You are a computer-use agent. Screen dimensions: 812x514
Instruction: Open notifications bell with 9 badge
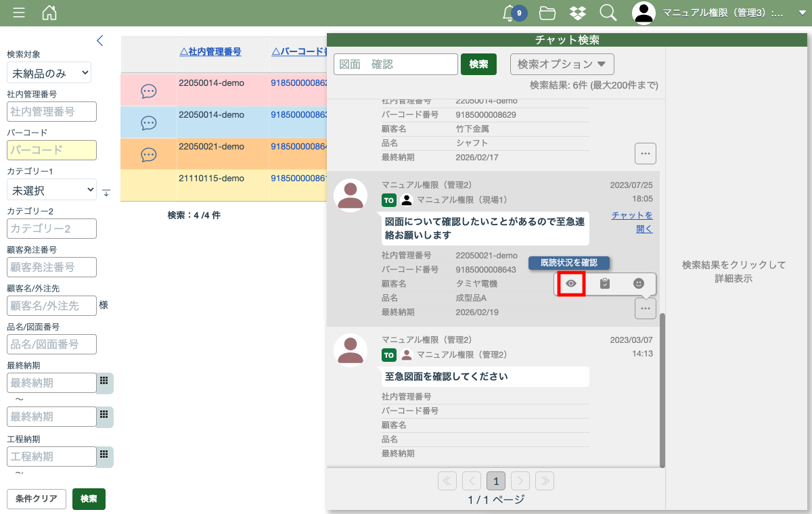click(510, 13)
